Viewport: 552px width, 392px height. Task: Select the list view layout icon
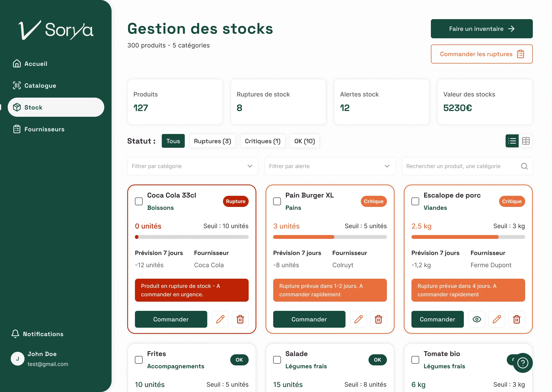pos(512,141)
